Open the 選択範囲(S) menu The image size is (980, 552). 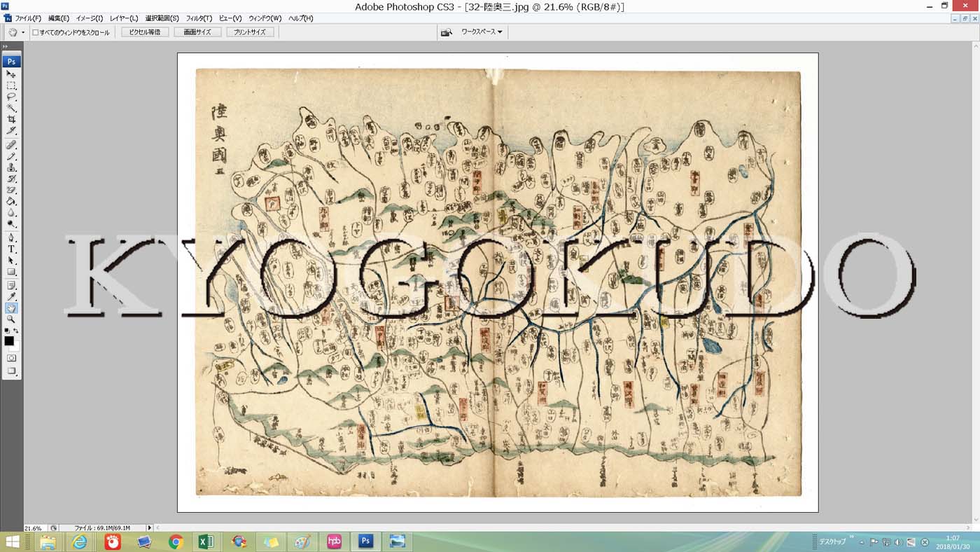coord(162,18)
